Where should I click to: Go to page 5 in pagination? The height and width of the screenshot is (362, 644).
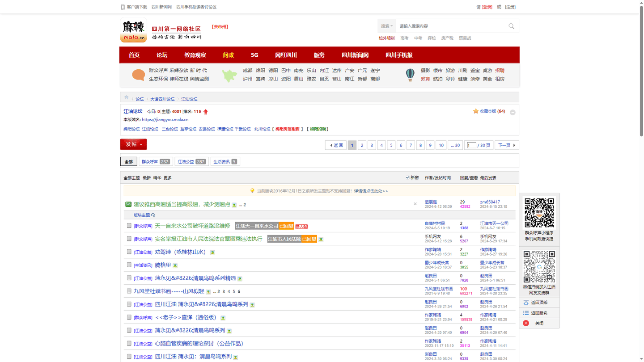point(391,145)
